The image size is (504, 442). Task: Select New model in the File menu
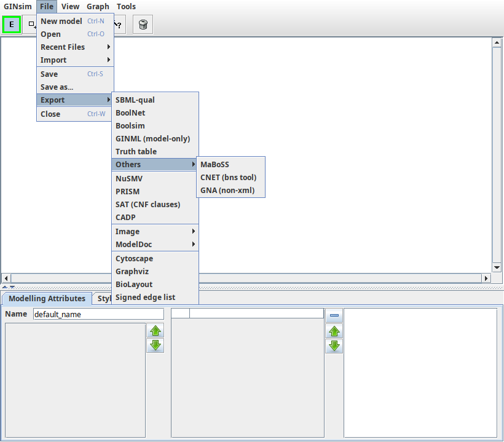tap(61, 21)
